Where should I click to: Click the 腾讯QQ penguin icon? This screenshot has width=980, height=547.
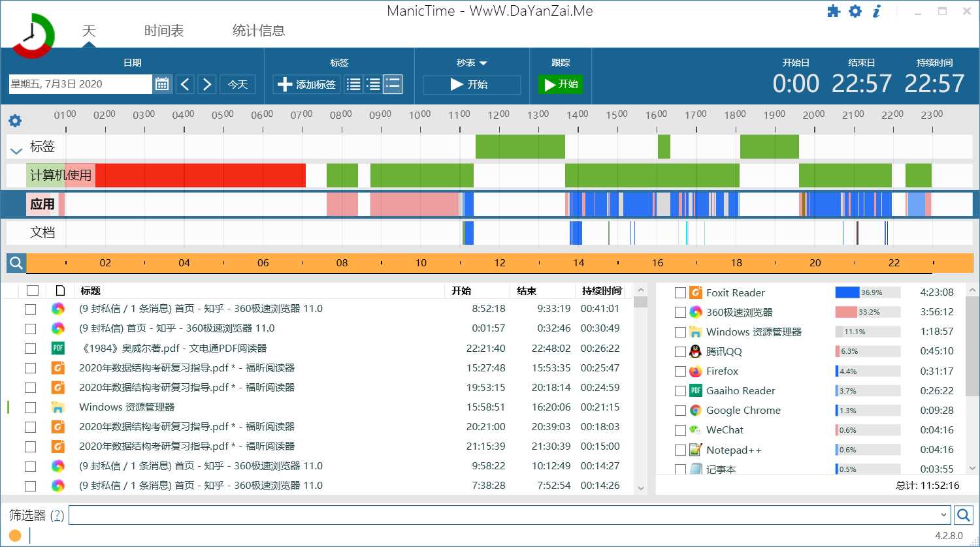(696, 351)
